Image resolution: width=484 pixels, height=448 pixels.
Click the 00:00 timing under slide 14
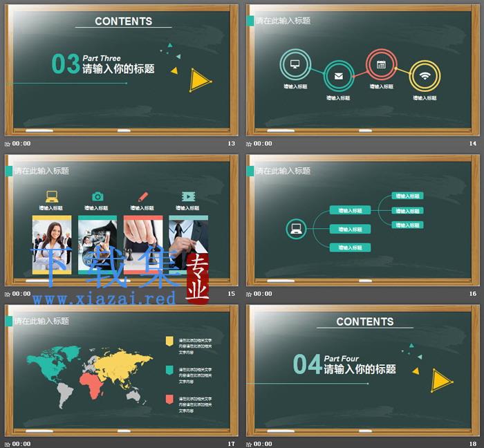(x=263, y=144)
